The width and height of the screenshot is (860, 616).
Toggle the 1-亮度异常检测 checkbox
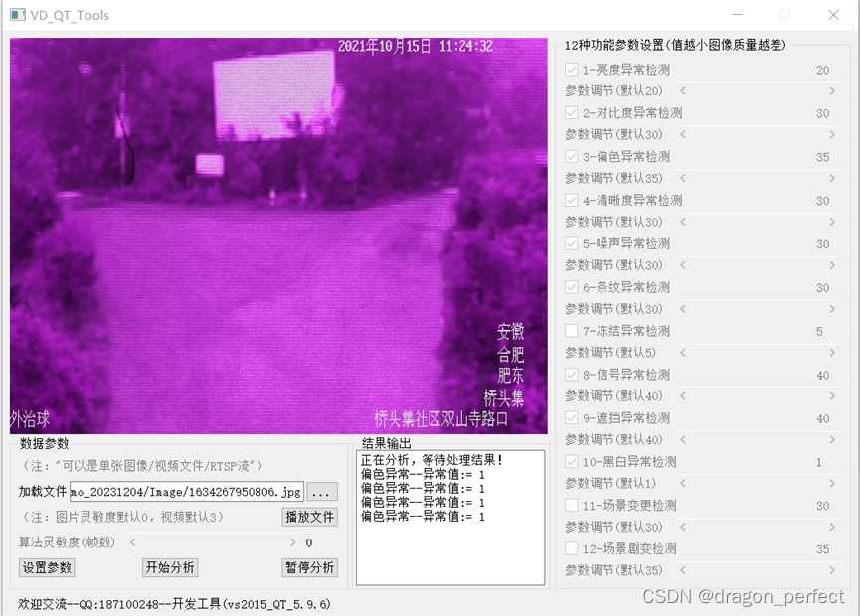[x=571, y=70]
